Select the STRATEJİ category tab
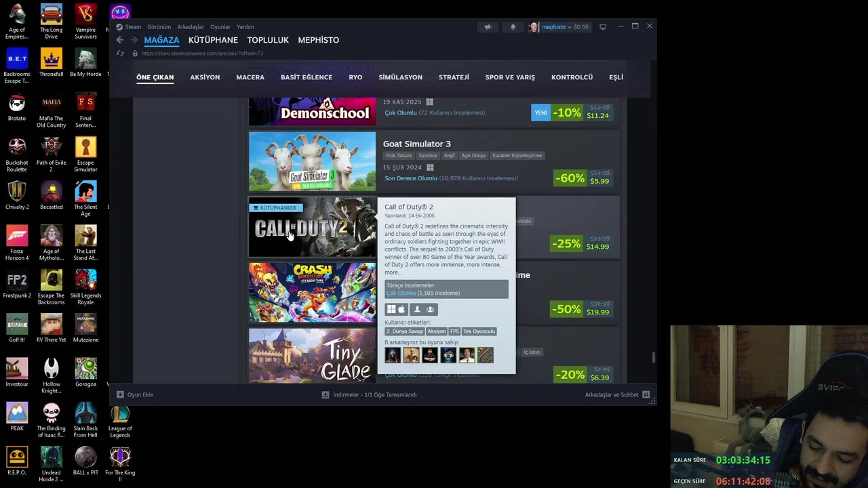 click(x=454, y=77)
